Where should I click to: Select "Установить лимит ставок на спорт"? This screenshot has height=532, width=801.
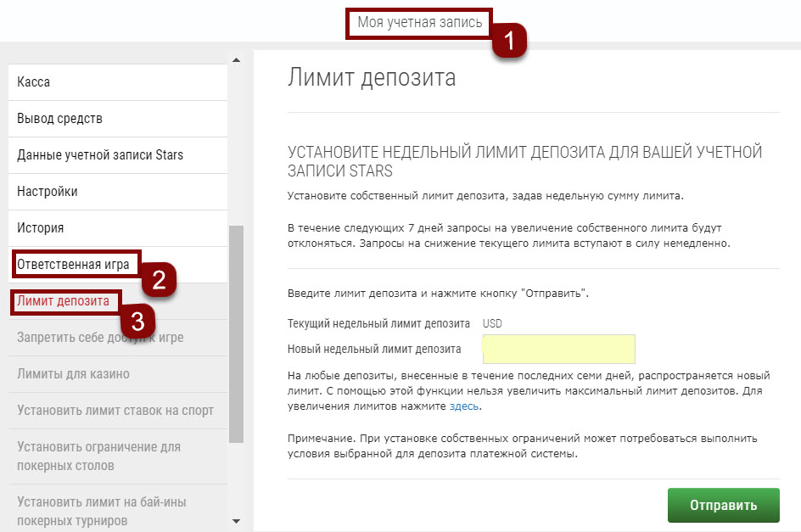pos(115,410)
